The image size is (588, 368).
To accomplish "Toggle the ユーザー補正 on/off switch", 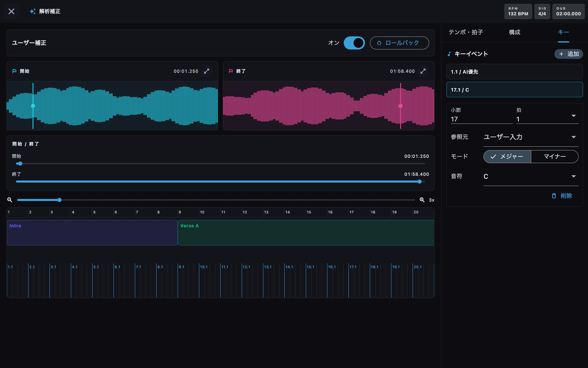I will coord(354,43).
